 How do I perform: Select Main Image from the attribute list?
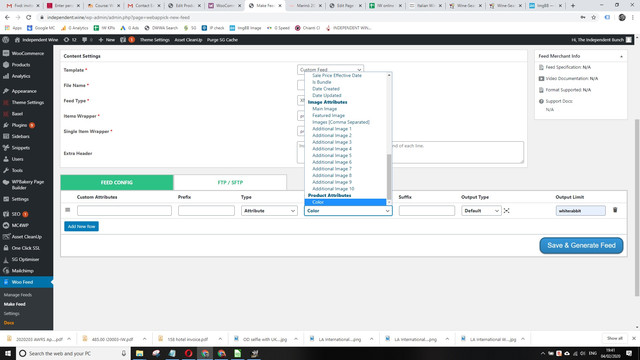coord(324,109)
